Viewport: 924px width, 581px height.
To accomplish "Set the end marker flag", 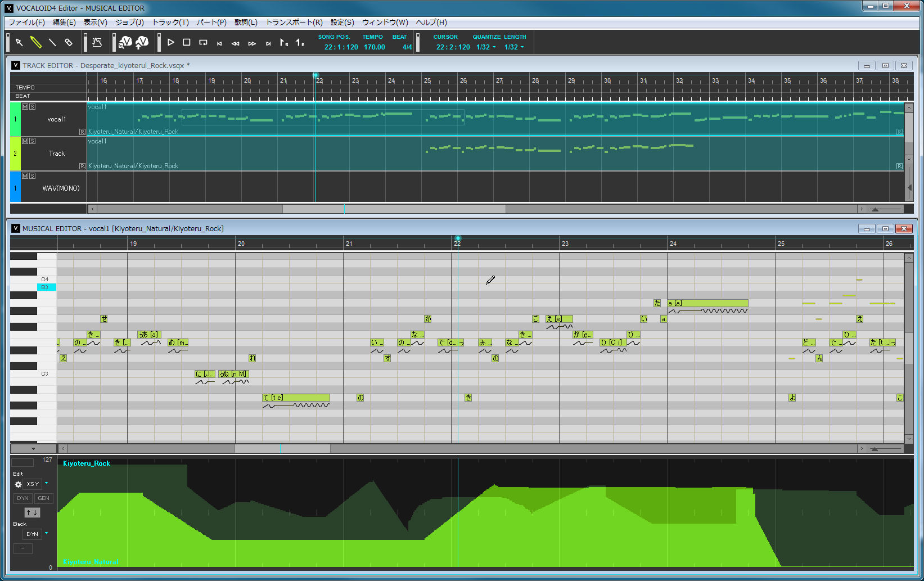I will tap(300, 42).
